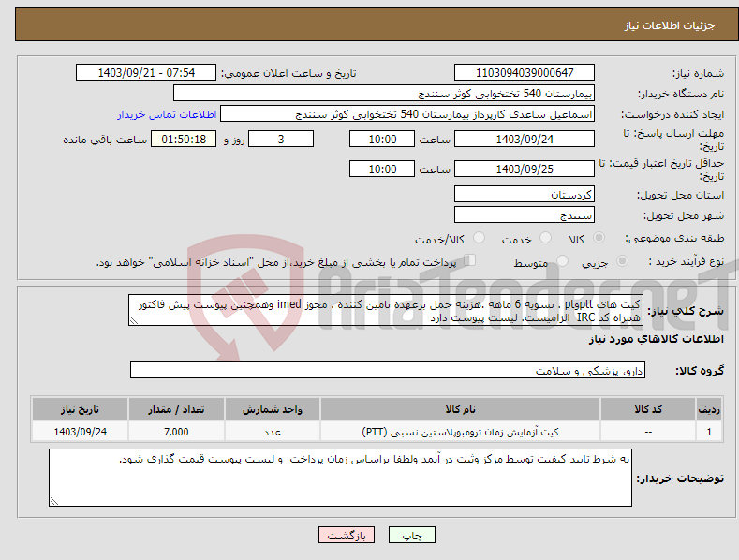The image size is (739, 560).
Task: Click the days remaining field showing 3
Action: point(281,139)
